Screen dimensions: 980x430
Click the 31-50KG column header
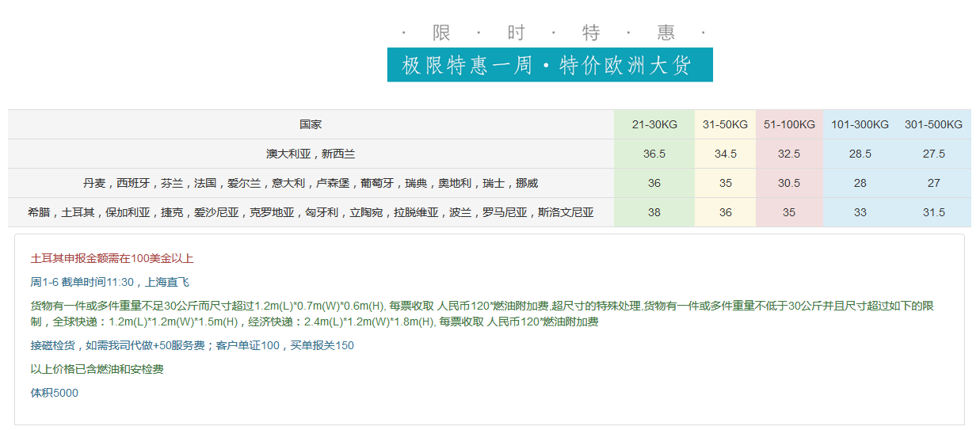click(x=725, y=124)
